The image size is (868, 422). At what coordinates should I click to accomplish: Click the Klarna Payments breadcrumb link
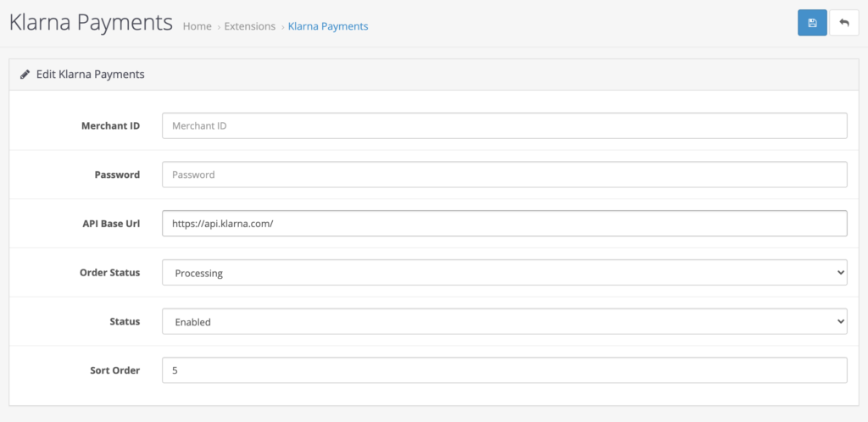pyautogui.click(x=328, y=26)
